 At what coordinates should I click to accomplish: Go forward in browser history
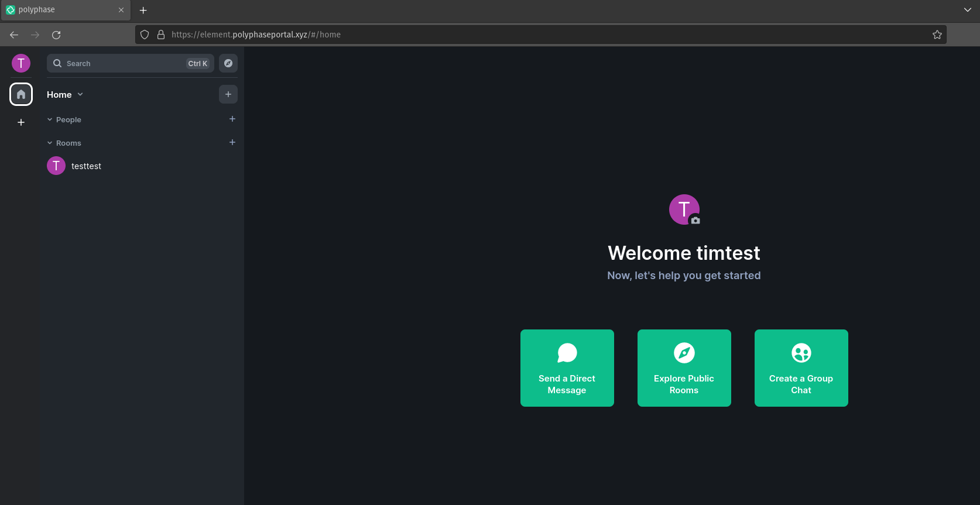tap(35, 35)
